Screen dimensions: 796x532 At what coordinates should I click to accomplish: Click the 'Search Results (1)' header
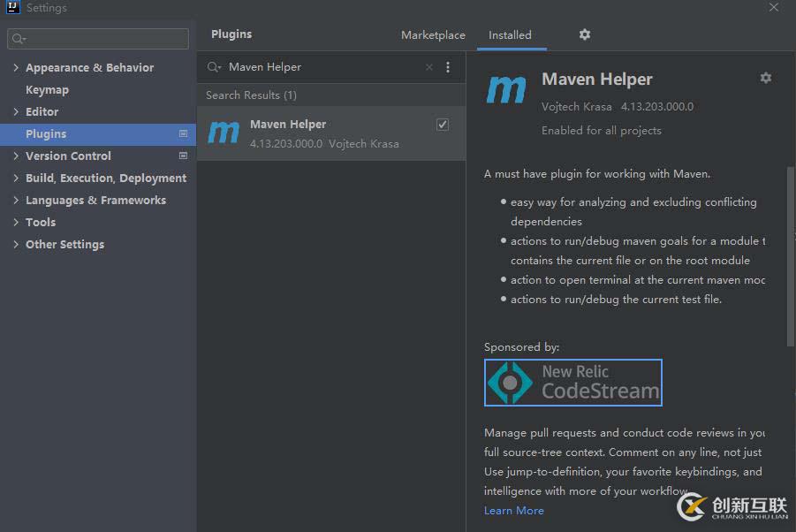point(251,95)
